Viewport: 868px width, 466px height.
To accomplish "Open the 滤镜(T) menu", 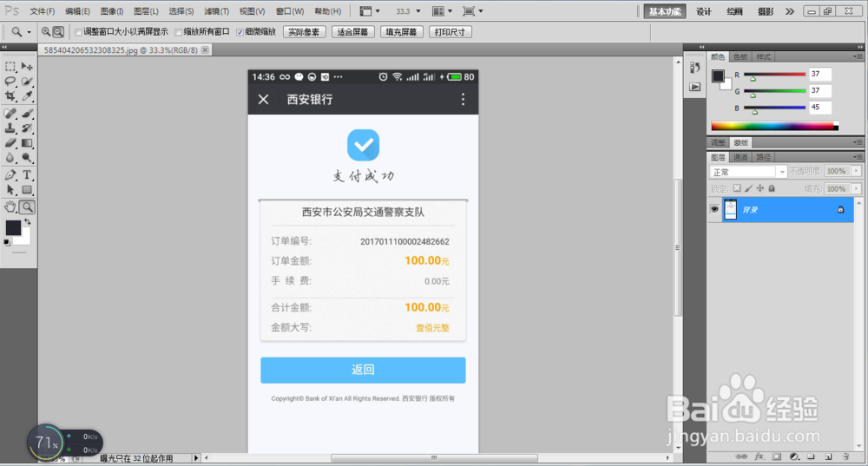I will click(x=216, y=11).
